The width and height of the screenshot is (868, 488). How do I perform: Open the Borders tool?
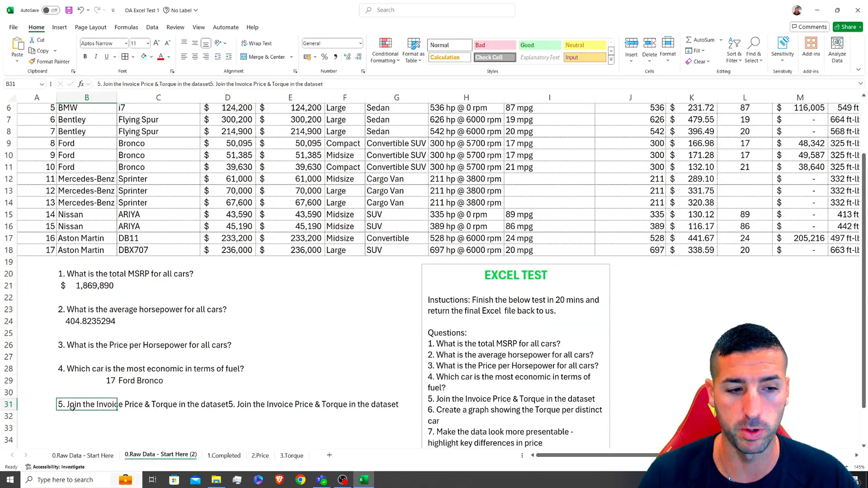pyautogui.click(x=125, y=56)
